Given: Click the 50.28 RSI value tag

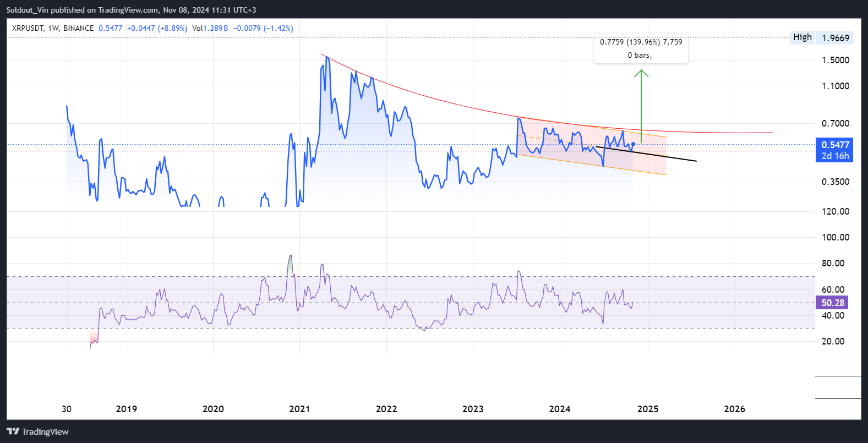Looking at the screenshot, I should 832,303.
